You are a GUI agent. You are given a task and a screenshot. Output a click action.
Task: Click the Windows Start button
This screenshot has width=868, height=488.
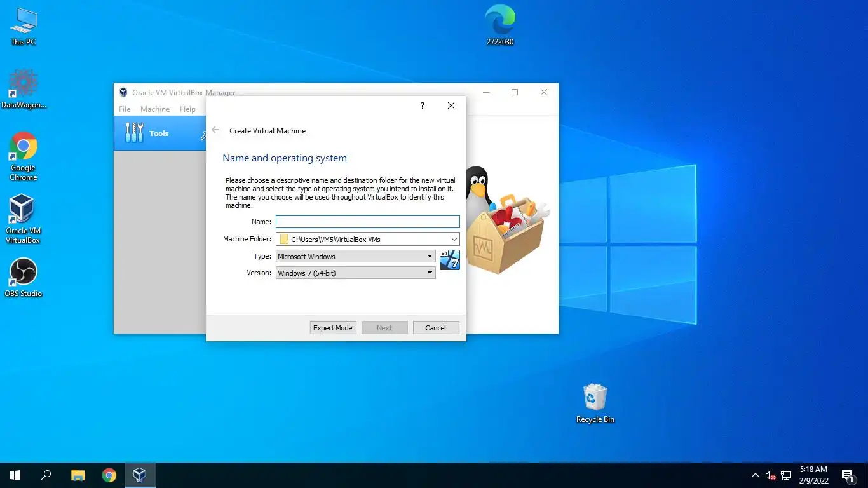point(15,475)
